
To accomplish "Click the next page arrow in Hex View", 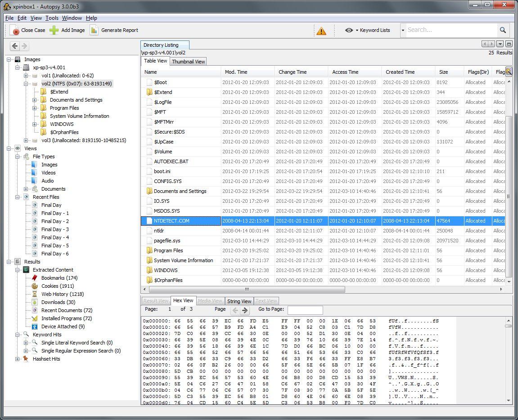I will [245, 310].
